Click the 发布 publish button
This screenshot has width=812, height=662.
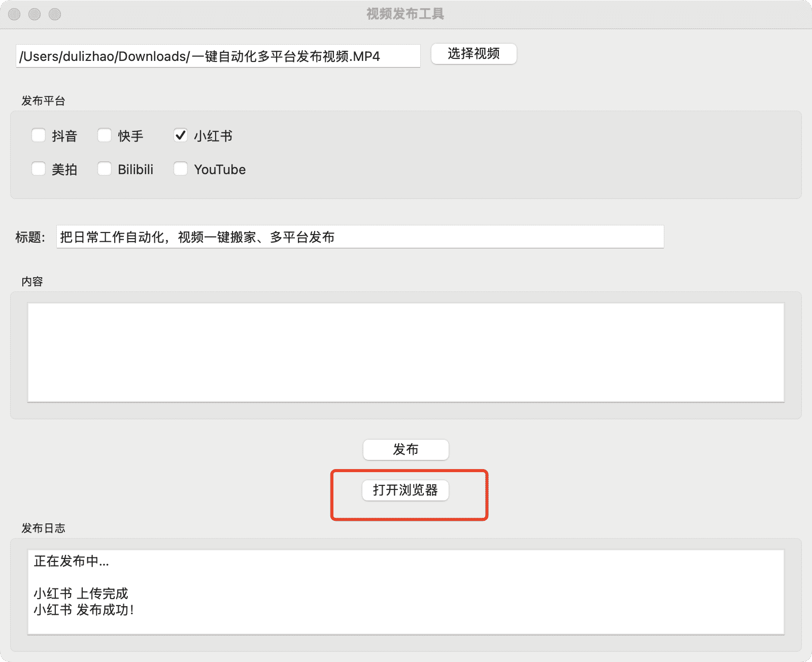click(406, 450)
